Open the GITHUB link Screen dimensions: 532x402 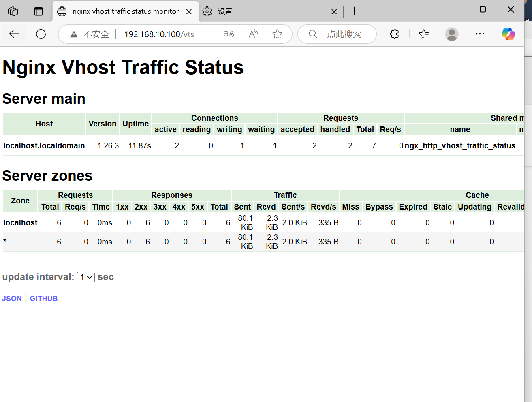[x=44, y=299]
